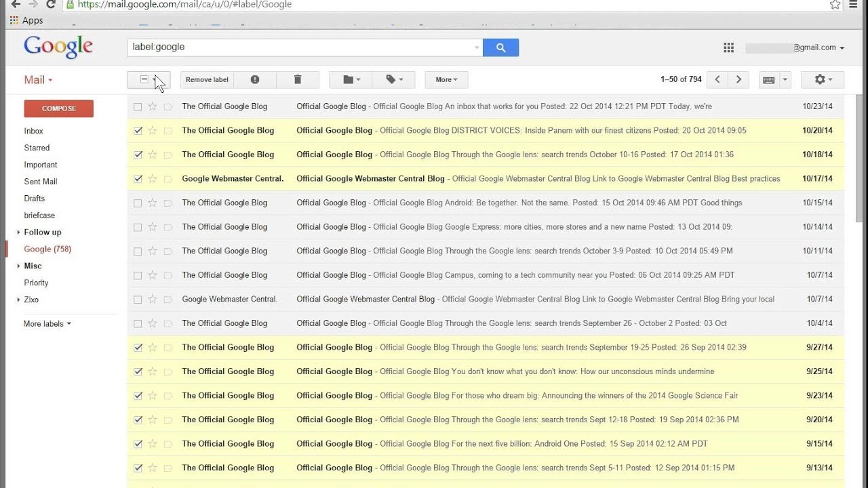Open the Chrome menu icon
The image size is (868, 488).
point(854,5)
